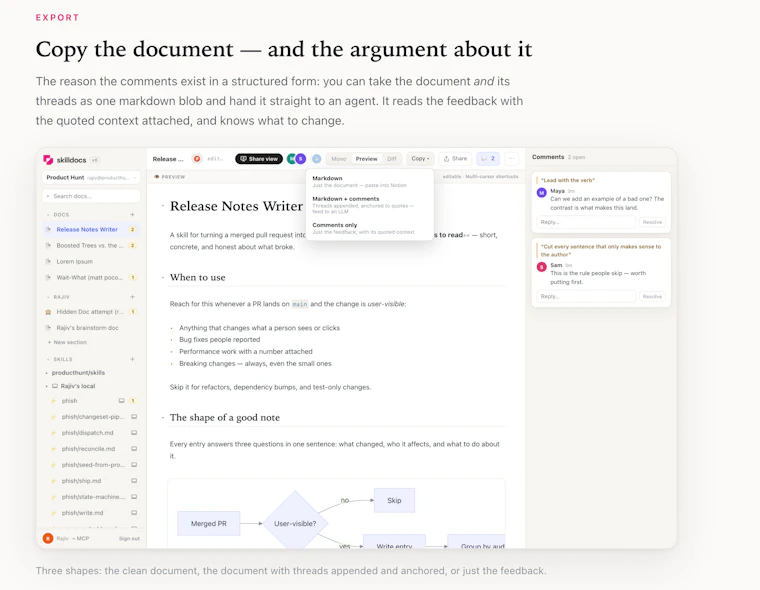Click Reply field under Maya's comment

(x=586, y=222)
